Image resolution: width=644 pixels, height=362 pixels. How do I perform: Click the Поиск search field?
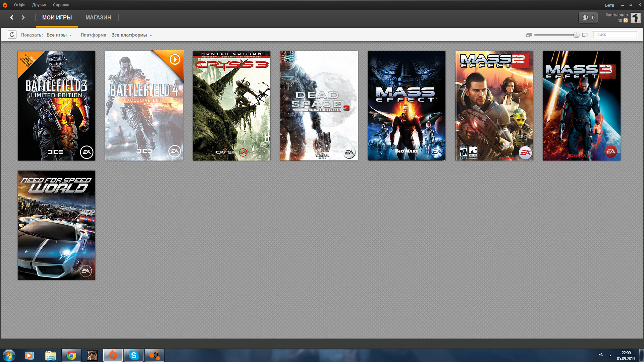click(x=615, y=35)
